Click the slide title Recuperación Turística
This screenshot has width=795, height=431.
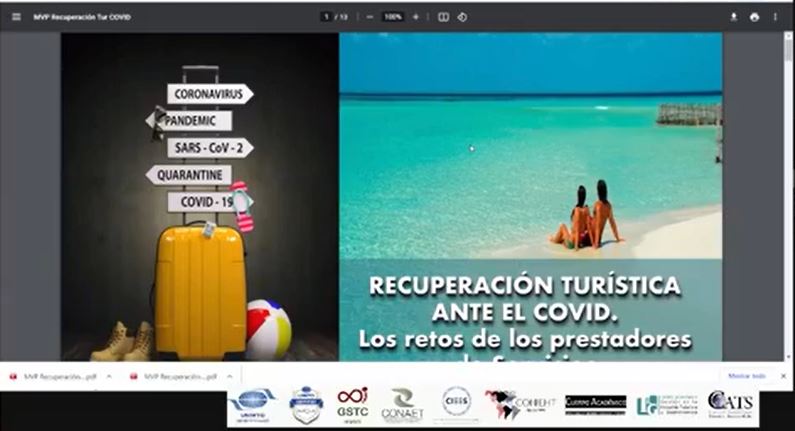click(x=525, y=285)
